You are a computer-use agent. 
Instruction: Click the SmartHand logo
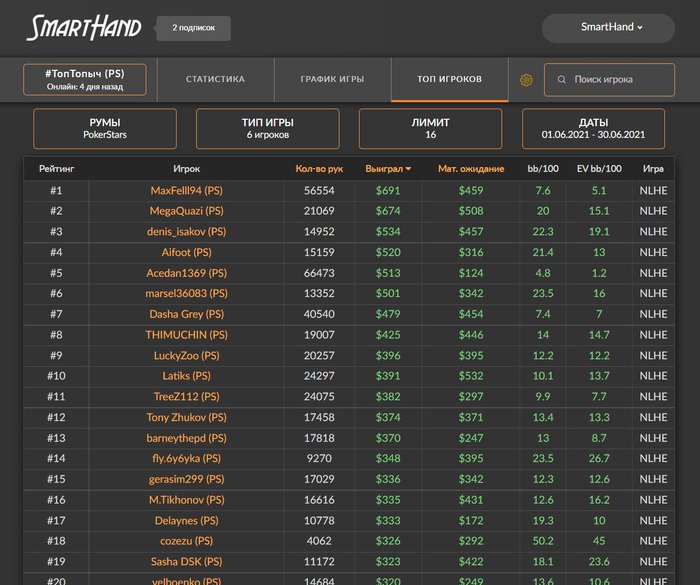click(84, 27)
